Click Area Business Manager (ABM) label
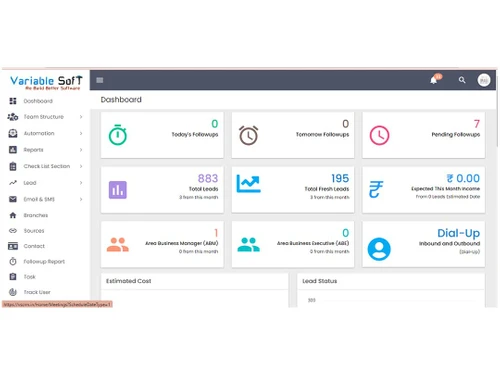Viewport: 500px width, 375px height. pyautogui.click(x=182, y=243)
